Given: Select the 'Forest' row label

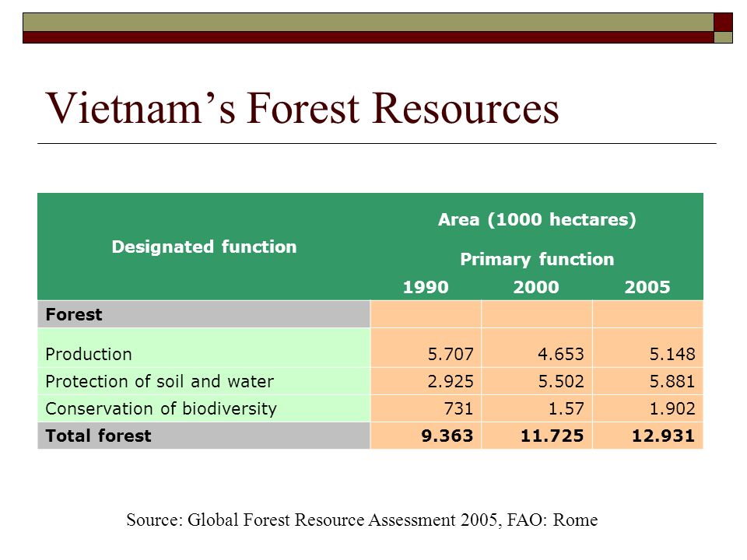Looking at the screenshot, I should (73, 314).
